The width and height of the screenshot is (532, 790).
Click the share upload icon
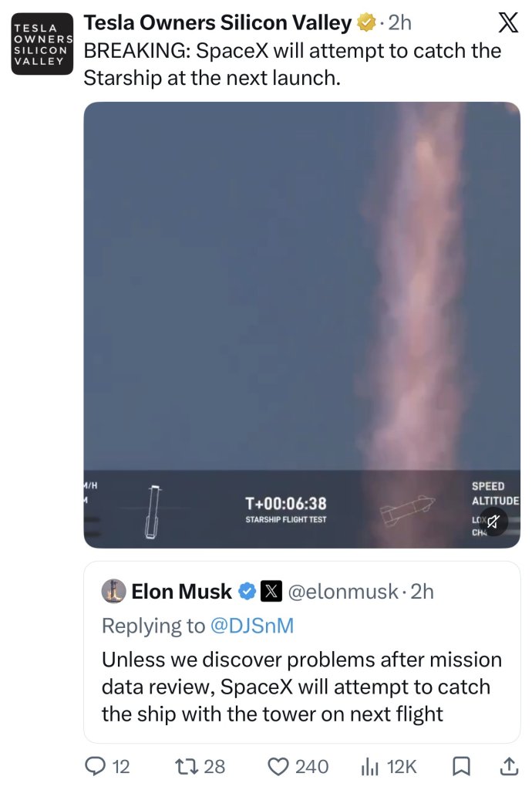click(x=508, y=766)
